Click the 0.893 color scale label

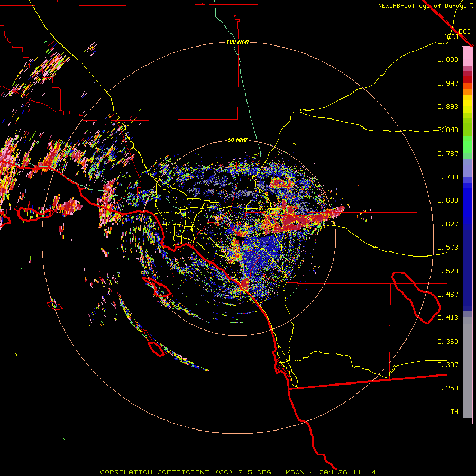[x=448, y=106]
